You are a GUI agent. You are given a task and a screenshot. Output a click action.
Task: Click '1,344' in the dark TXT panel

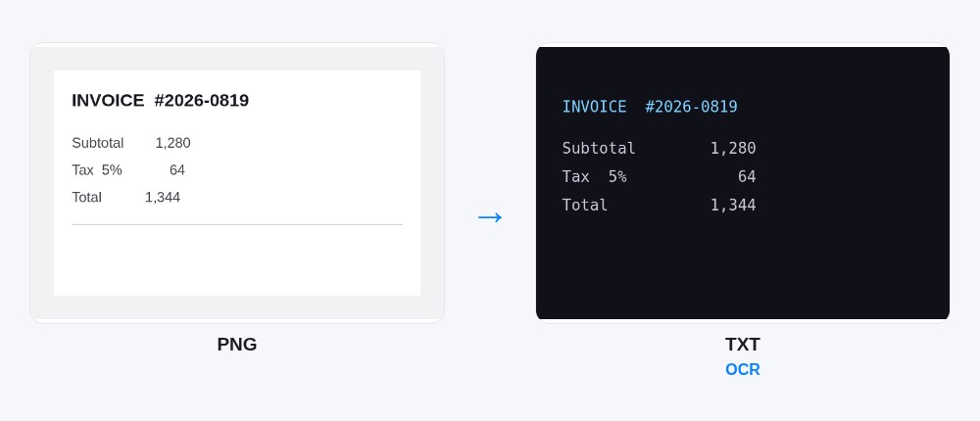733,205
